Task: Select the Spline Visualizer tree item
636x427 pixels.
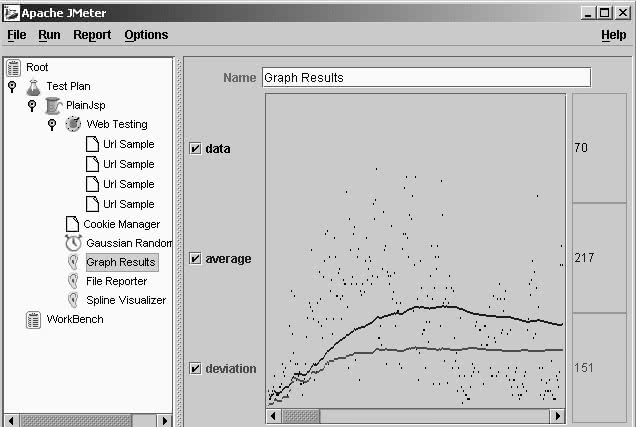Action: [x=126, y=300]
